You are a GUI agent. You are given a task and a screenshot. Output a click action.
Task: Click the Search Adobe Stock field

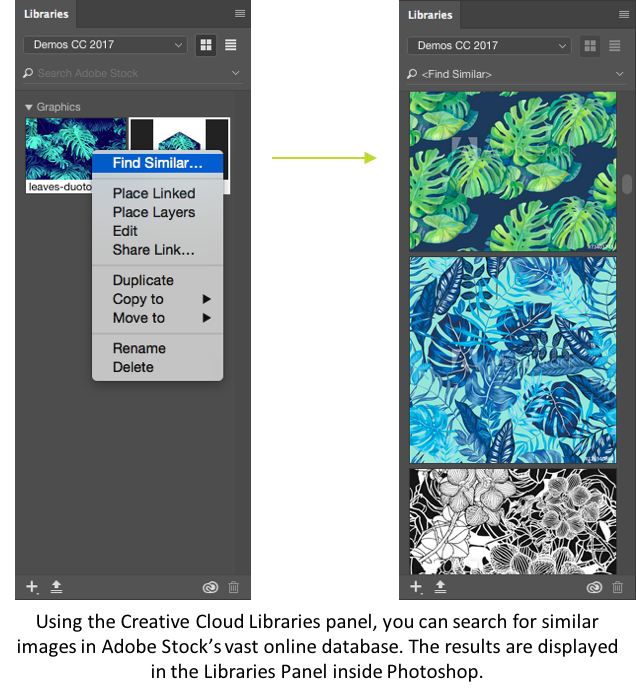point(131,73)
